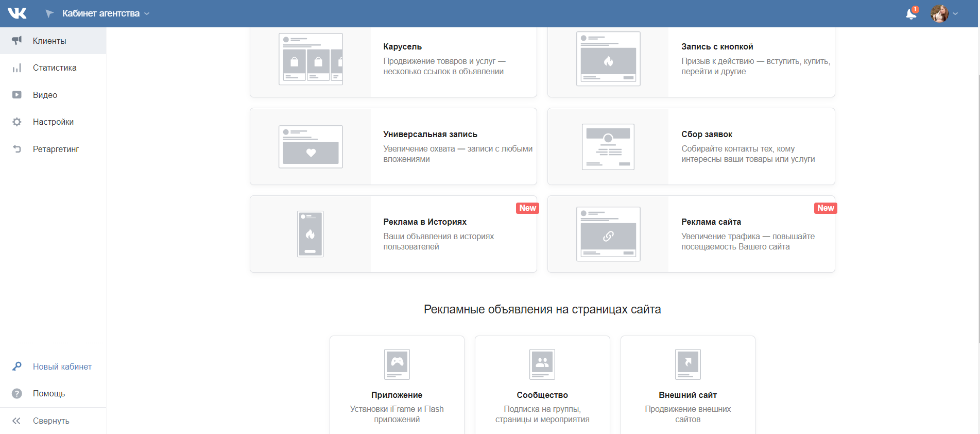Select the Реклама в Историях format
980x434 pixels.
[393, 234]
